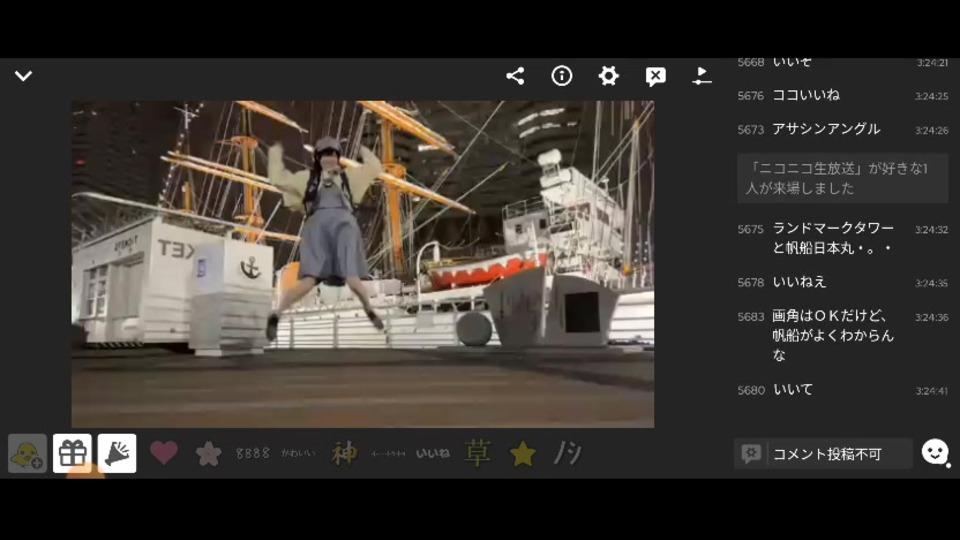Send the ｷﾀ━ reaction between 神 and いいね
Image resolution: width=960 pixels, height=540 pixels.
[388, 454]
